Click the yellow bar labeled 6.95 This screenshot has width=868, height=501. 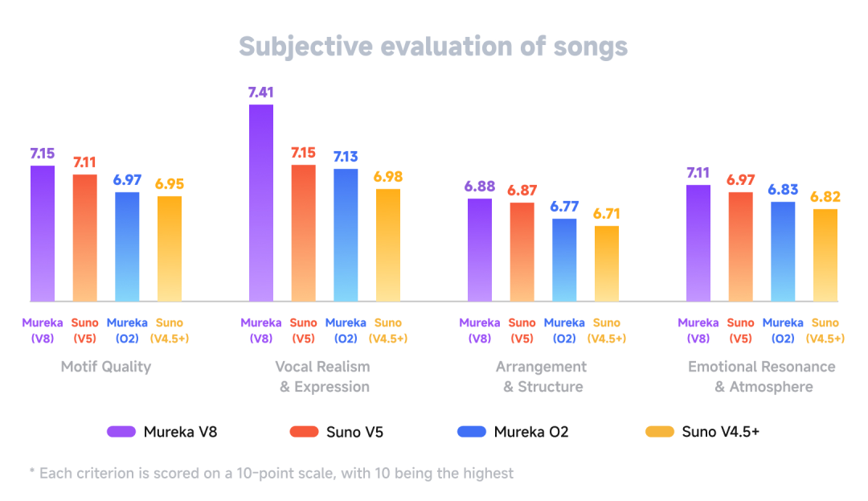[x=170, y=248]
